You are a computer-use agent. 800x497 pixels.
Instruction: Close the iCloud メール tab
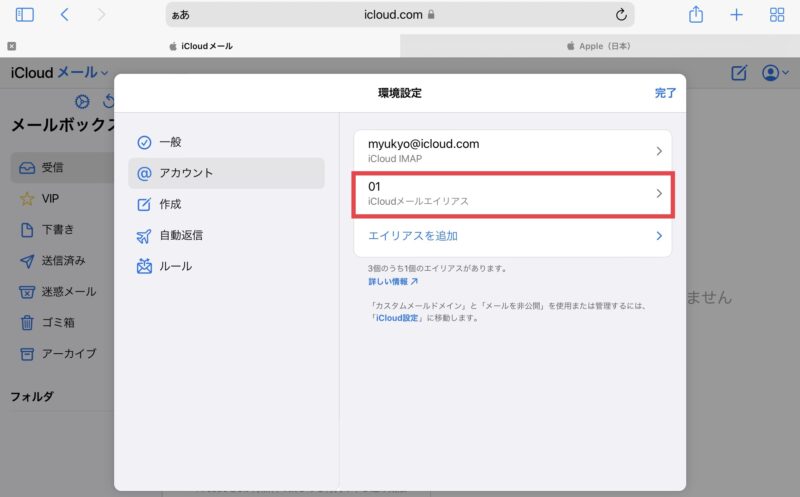pos(12,46)
